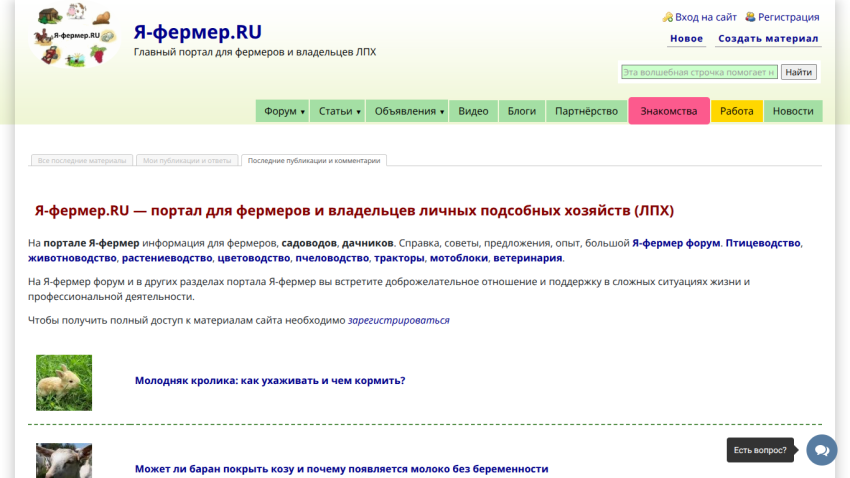The height and width of the screenshot is (478, 850).
Task: Open the Я-фермер.RU site title link
Action: click(x=198, y=32)
